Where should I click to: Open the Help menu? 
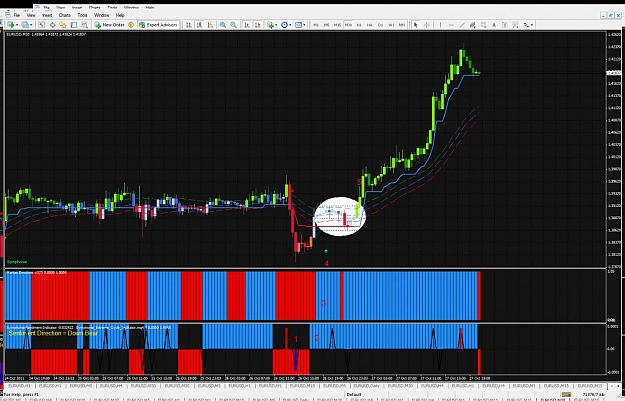(120, 15)
